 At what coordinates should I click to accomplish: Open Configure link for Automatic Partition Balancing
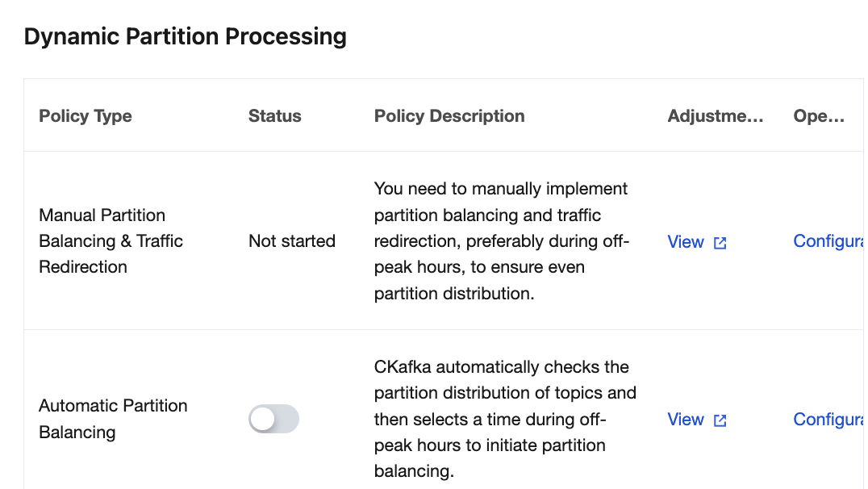[828, 419]
